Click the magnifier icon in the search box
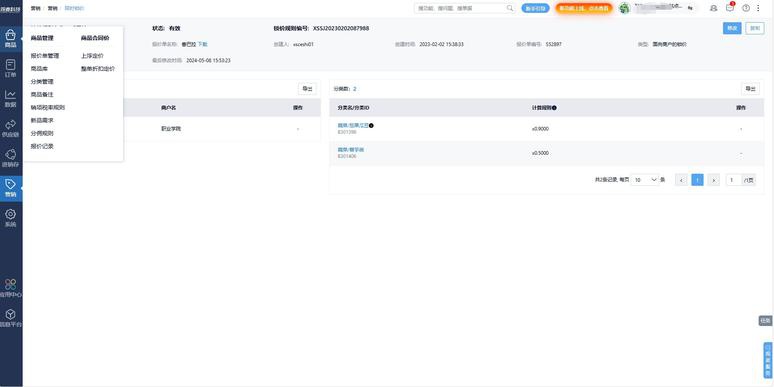 click(x=510, y=8)
